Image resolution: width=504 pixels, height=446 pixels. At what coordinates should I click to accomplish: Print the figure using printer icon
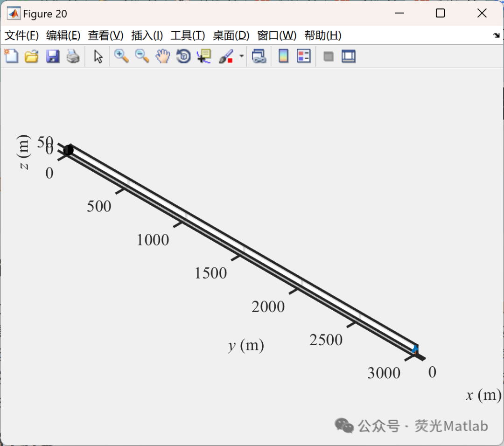73,56
